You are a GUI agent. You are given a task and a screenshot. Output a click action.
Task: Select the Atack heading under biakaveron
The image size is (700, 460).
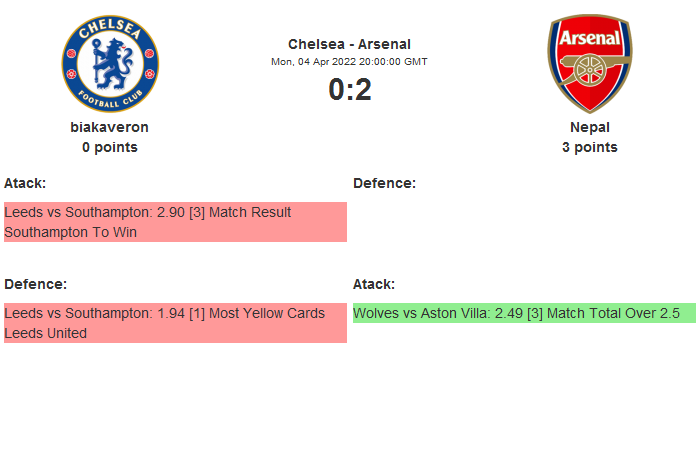pos(25,183)
